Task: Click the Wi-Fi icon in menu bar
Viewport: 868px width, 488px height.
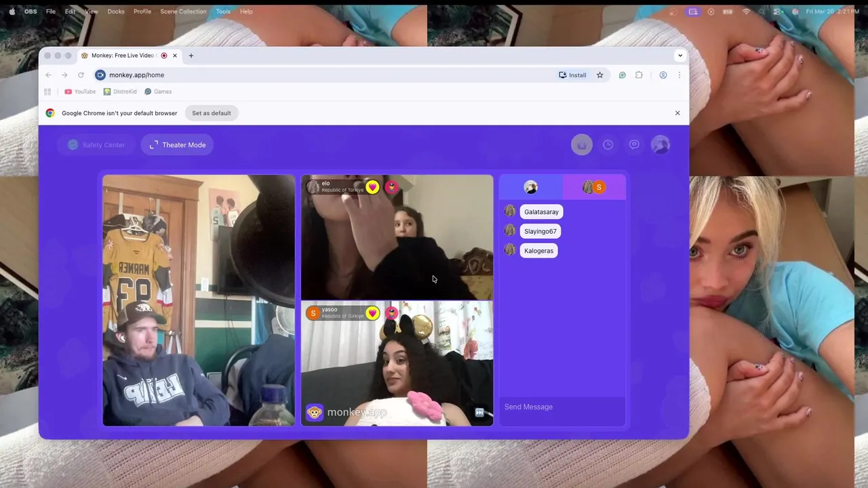Action: (746, 12)
